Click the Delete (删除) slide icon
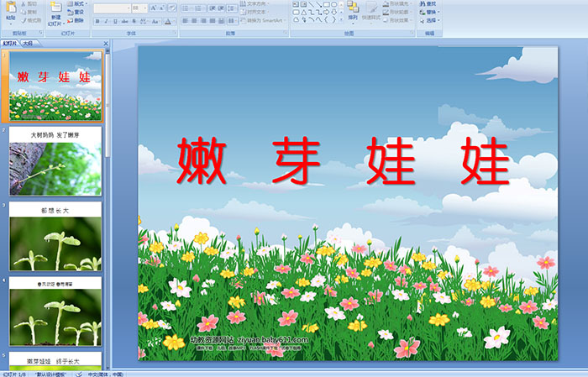The height and width of the screenshot is (377, 588). point(70,20)
